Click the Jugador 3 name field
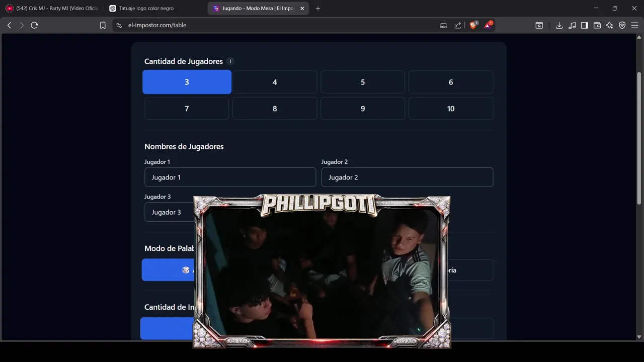Image resolution: width=644 pixels, height=362 pixels. click(169, 212)
